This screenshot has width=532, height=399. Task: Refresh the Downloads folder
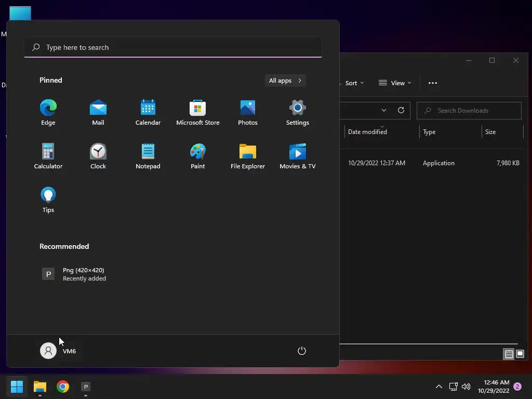coord(401,110)
